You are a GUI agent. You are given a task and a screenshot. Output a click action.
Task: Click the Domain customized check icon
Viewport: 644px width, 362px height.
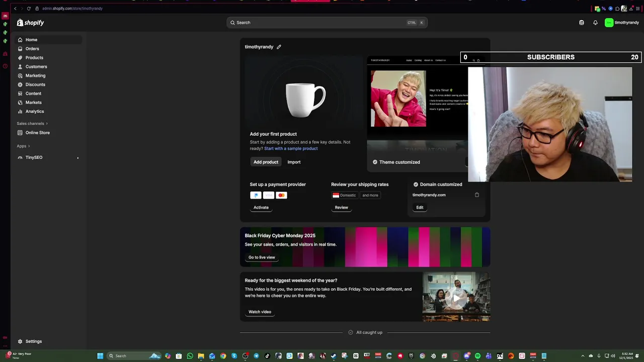[x=416, y=185]
